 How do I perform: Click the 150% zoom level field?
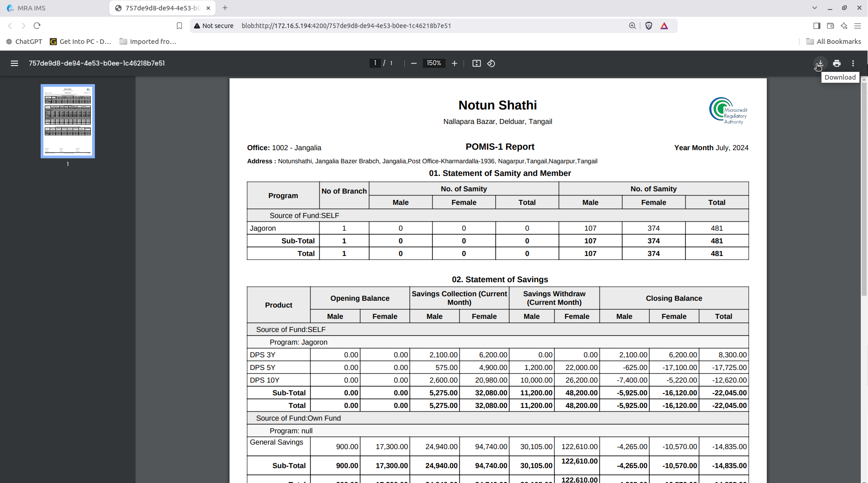click(434, 63)
